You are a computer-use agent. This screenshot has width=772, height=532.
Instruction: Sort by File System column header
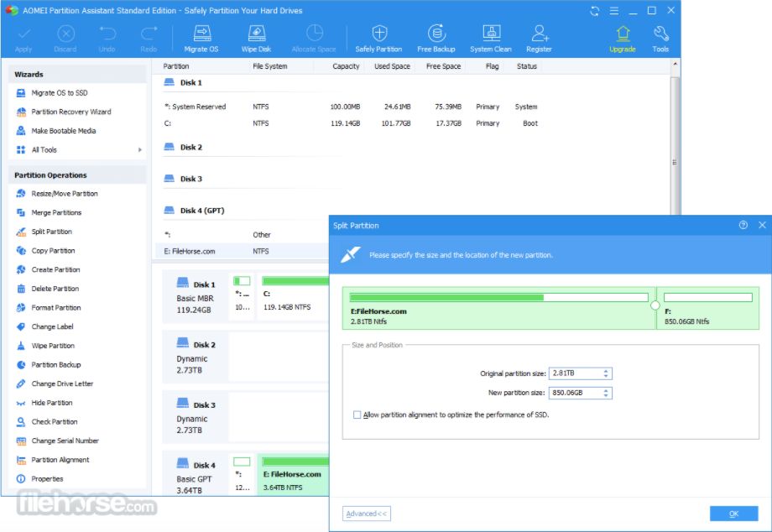270,66
